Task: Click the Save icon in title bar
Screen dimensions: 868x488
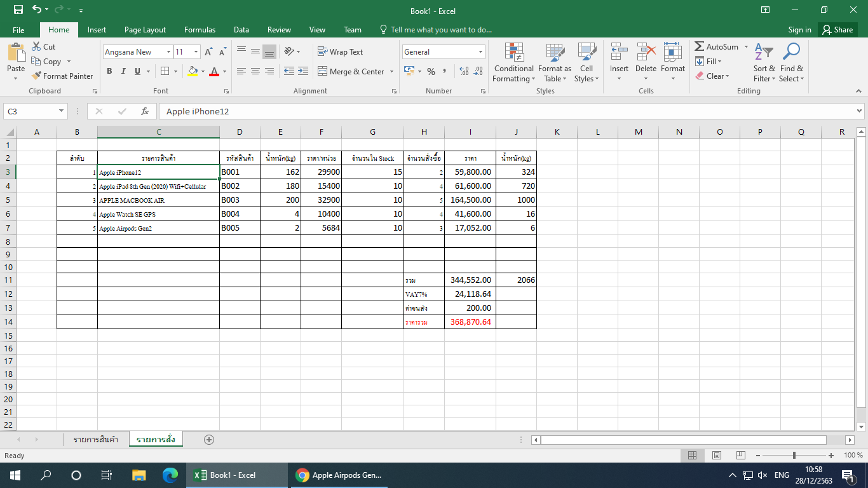Action: [x=18, y=10]
